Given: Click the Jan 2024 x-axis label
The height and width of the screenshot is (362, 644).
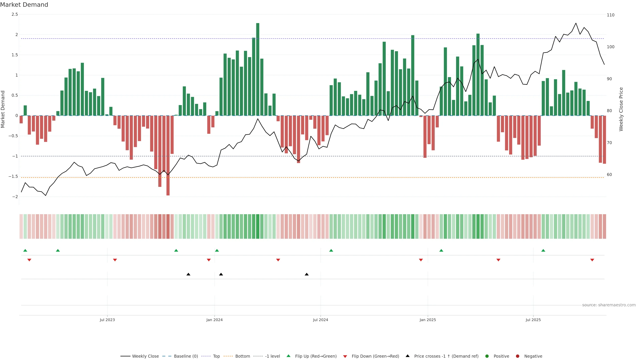Looking at the screenshot, I should (x=214, y=320).
